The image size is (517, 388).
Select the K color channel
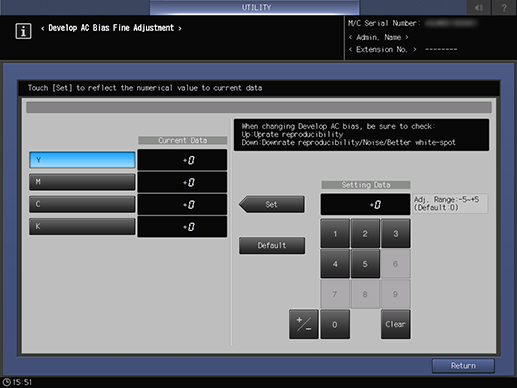click(x=82, y=226)
